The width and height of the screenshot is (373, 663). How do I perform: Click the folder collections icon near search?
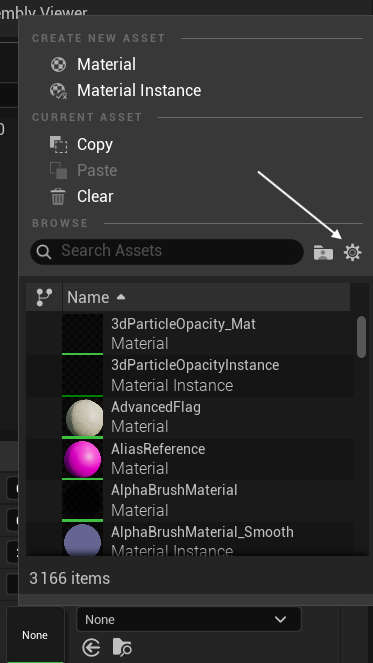pos(323,252)
